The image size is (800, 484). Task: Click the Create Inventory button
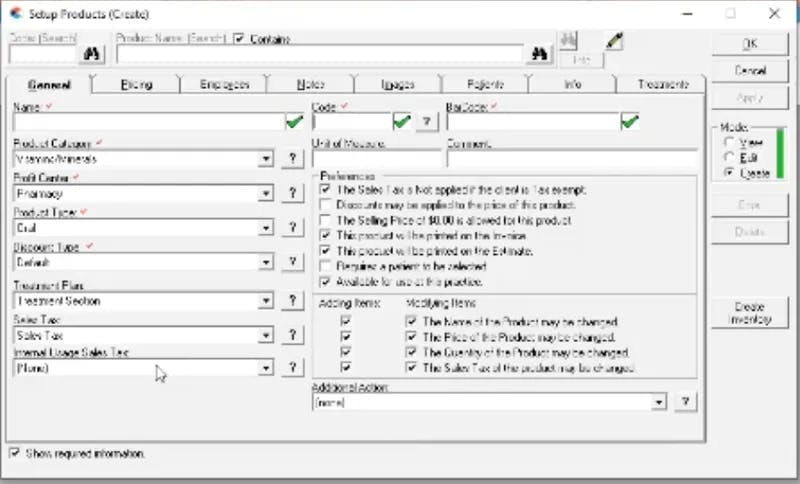749,313
